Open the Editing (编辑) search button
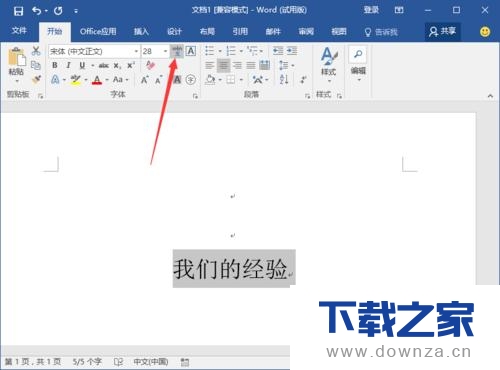500x370 pixels. click(x=358, y=64)
